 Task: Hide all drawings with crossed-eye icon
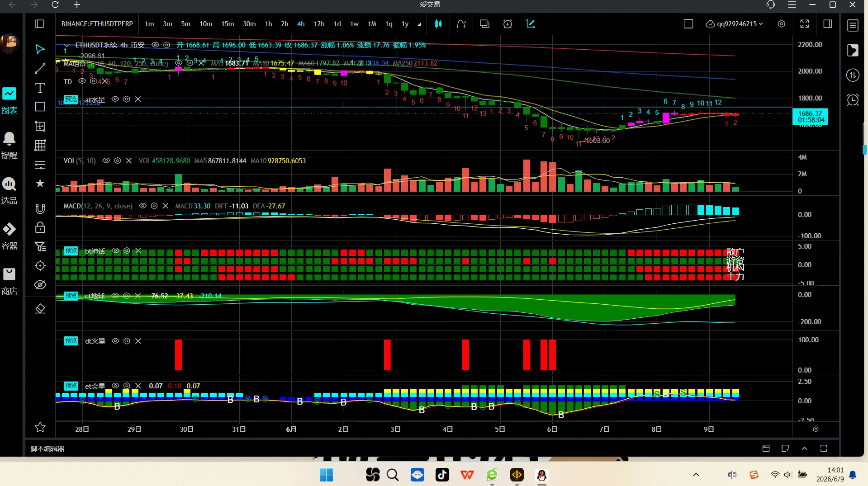click(x=40, y=285)
